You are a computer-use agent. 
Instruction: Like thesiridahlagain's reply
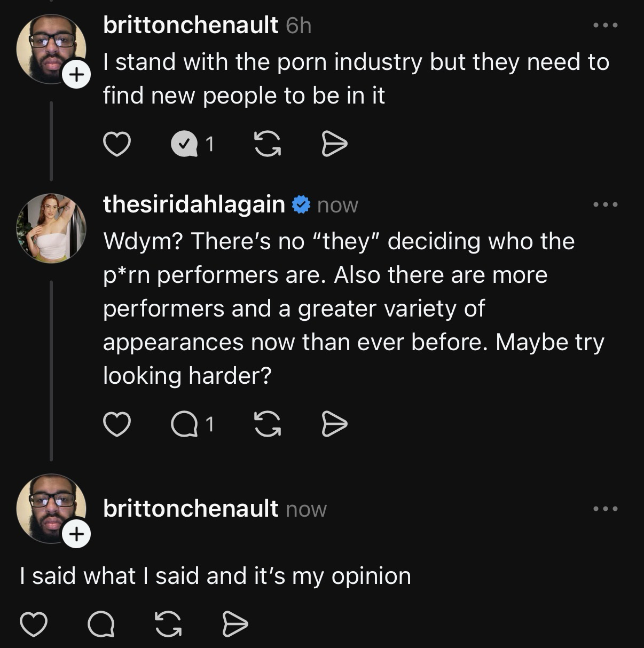116,425
